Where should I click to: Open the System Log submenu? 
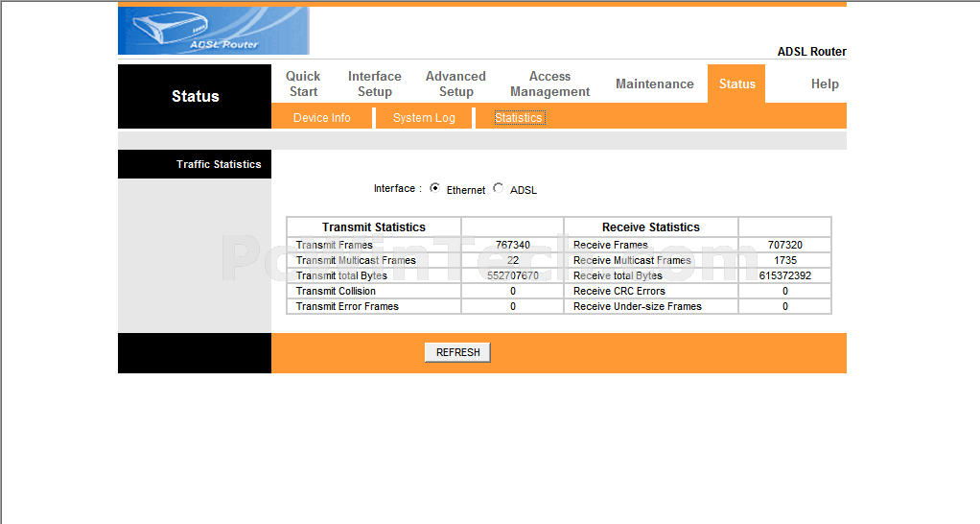424,117
